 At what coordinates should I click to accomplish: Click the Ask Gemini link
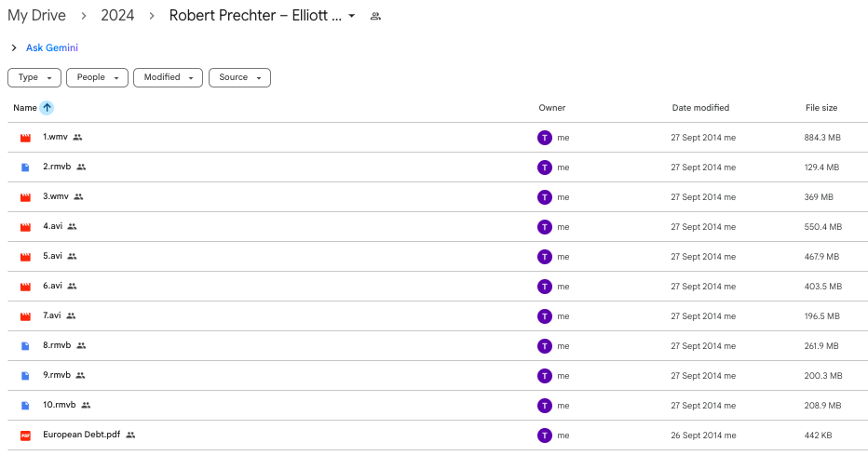tap(52, 48)
